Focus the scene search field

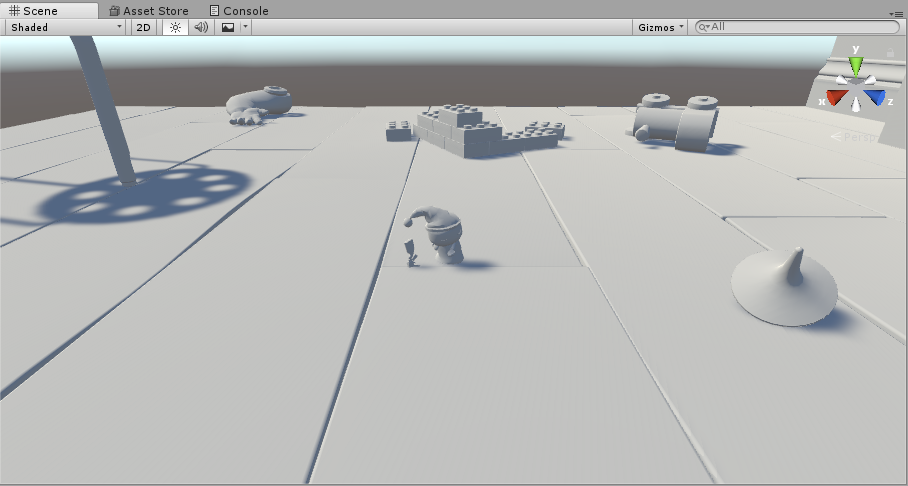(797, 27)
